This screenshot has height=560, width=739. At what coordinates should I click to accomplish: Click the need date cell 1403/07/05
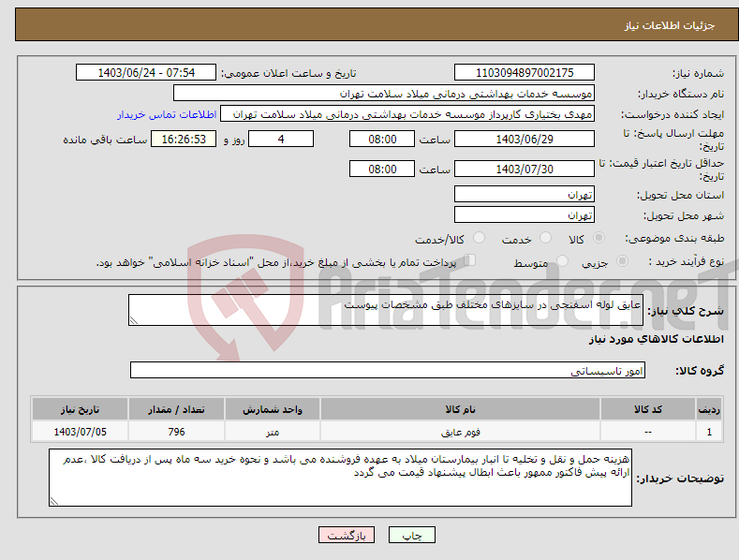coord(81,432)
